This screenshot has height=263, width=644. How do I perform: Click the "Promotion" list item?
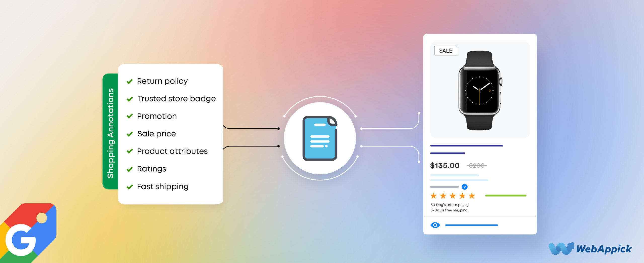point(157,116)
